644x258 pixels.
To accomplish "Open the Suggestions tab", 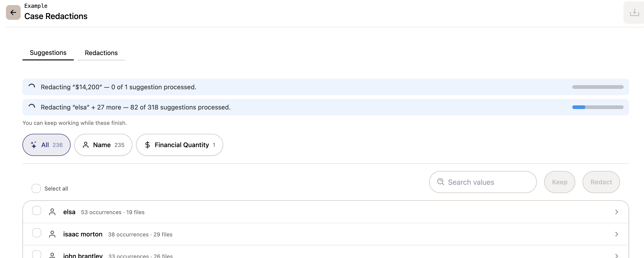I will pyautogui.click(x=48, y=53).
